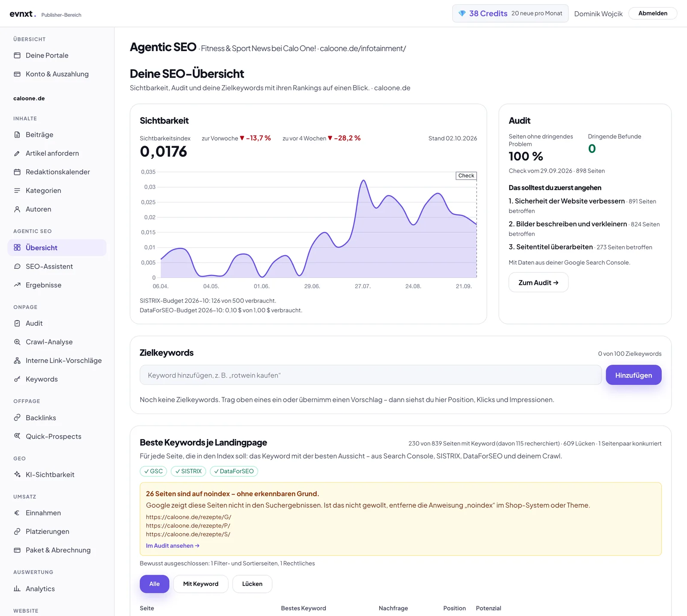The width and height of the screenshot is (687, 616).
Task: Click the Artikel anfordern pencil icon
Action: [17, 153]
